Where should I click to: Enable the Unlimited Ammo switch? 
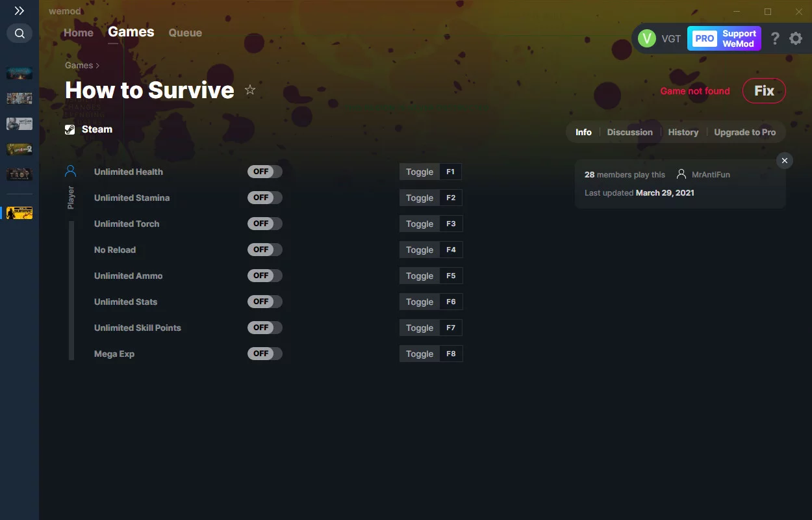click(265, 276)
